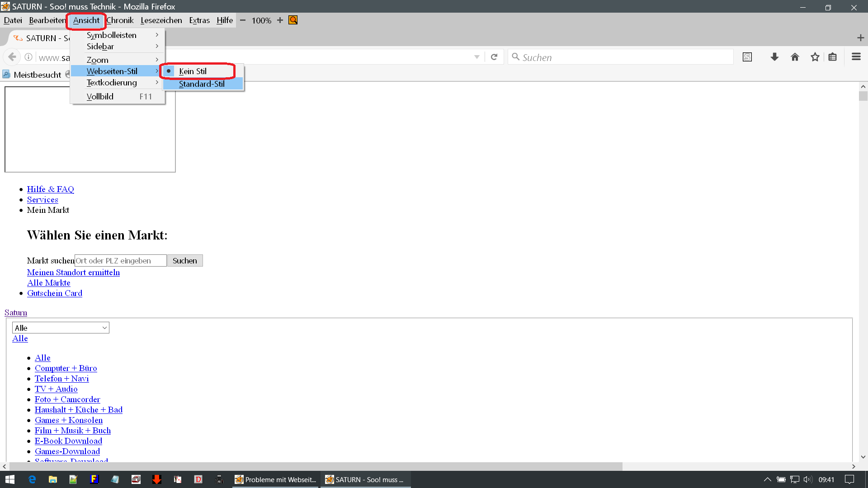Screen dimensions: 868x488
Task: Click the horizontal scrollbar at bottom
Action: pos(316,466)
